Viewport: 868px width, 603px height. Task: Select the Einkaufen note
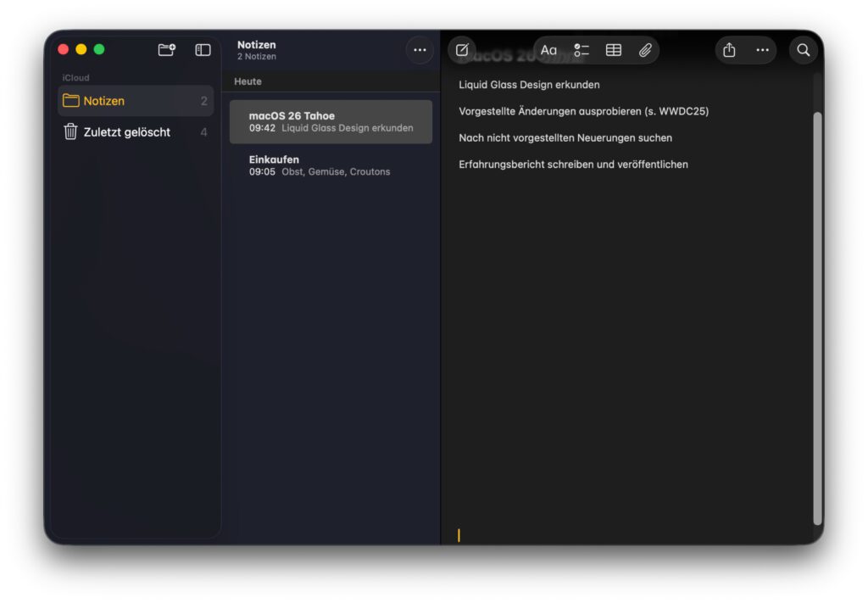tap(331, 165)
